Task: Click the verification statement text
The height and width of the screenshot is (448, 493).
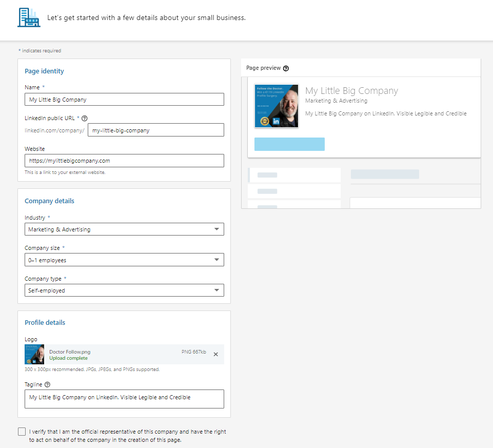Action: [x=128, y=436]
